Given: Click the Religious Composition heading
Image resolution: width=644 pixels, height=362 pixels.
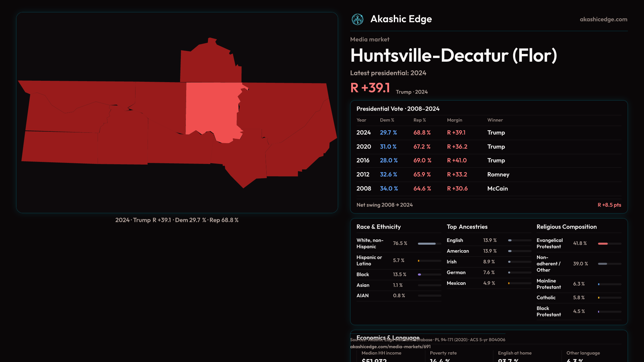Looking at the screenshot, I should [x=566, y=227].
